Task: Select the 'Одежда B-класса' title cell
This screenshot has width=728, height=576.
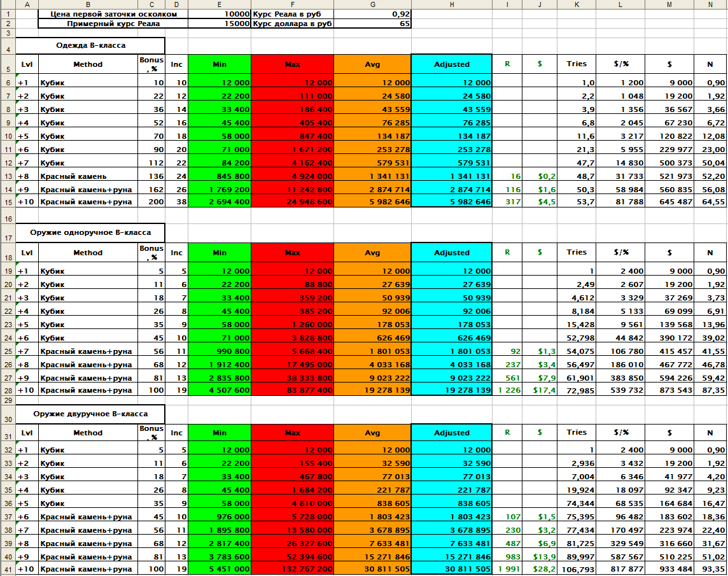Action: click(90, 46)
